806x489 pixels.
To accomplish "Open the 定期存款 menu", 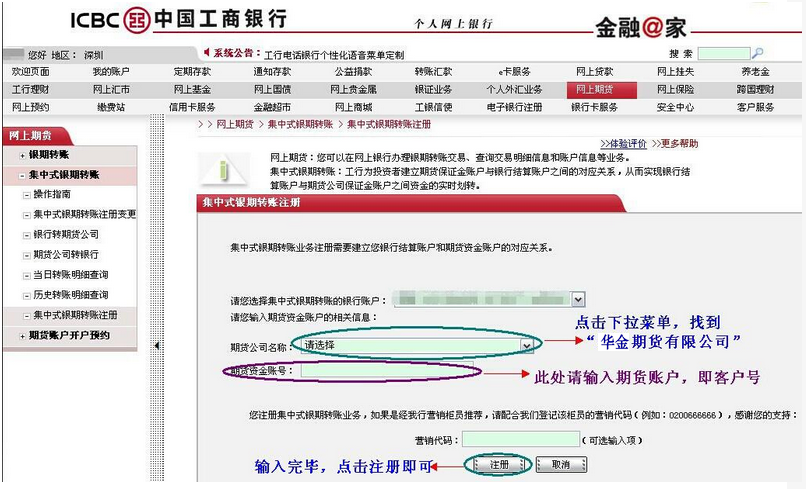I will tap(192, 71).
